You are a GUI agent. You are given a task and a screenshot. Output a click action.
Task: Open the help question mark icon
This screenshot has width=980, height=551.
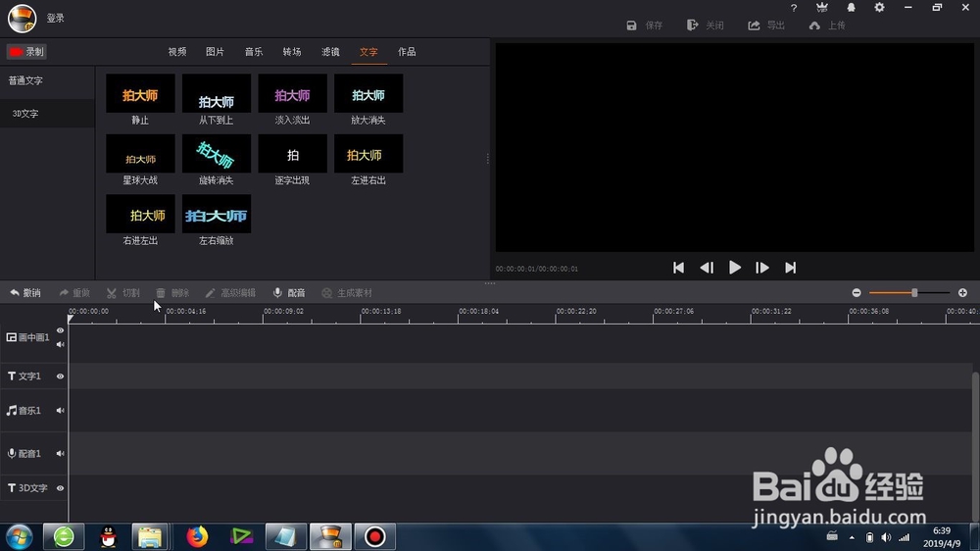794,8
